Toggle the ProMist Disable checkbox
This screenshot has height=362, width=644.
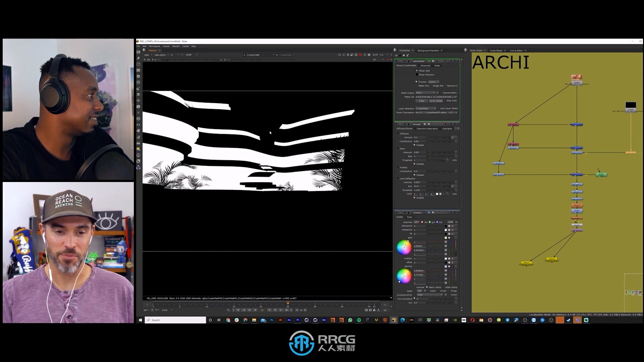tap(415, 175)
